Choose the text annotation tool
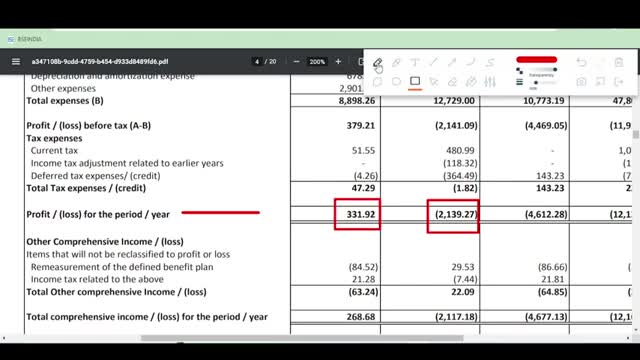640x360 pixels. [x=415, y=62]
